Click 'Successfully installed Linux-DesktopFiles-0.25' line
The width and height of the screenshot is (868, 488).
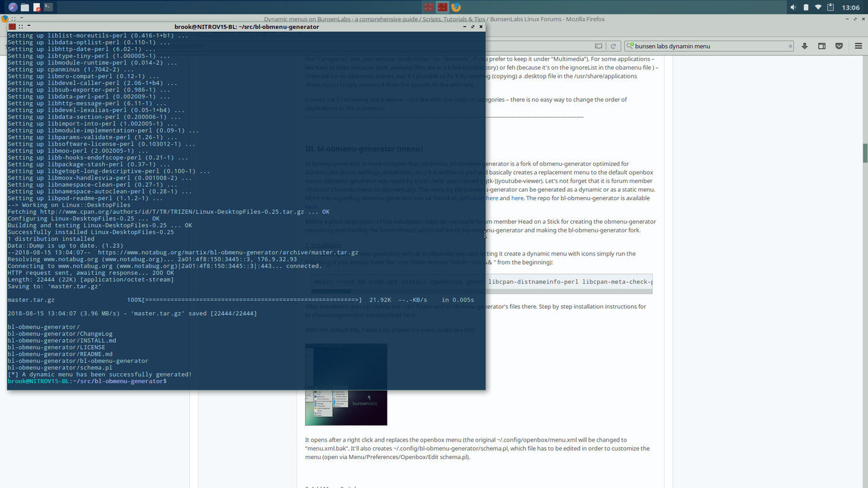(x=90, y=232)
